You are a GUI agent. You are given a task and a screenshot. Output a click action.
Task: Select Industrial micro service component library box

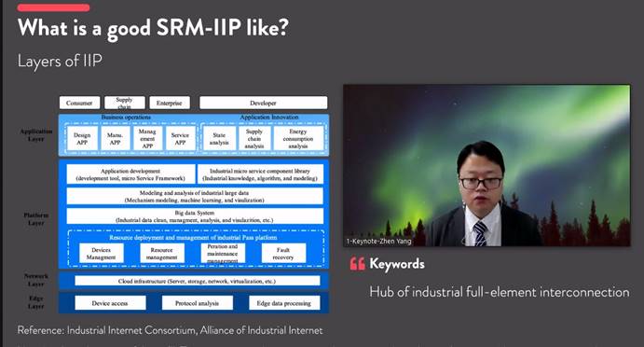click(260, 174)
